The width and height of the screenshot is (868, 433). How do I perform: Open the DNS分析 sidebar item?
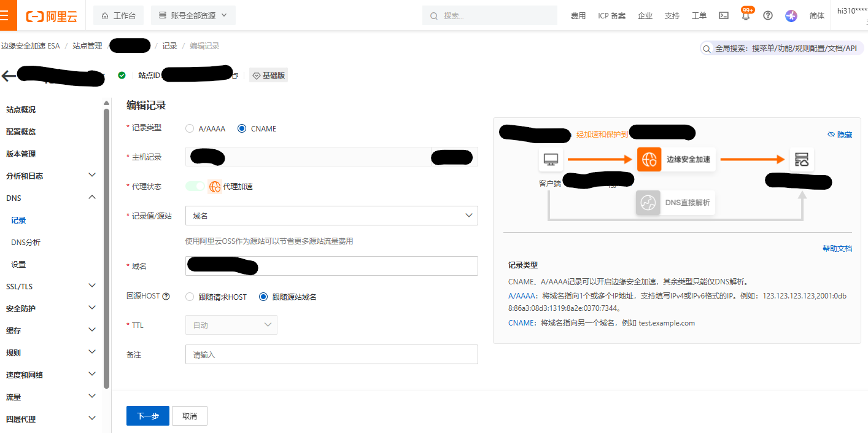26,242
